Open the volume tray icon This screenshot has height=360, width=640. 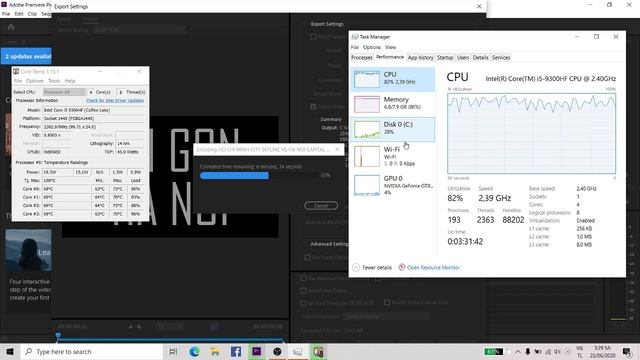click(558, 351)
